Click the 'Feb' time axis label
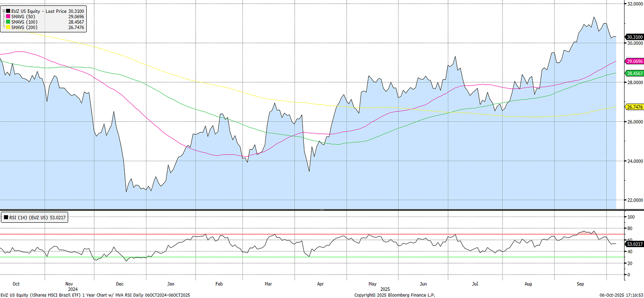 220,284
